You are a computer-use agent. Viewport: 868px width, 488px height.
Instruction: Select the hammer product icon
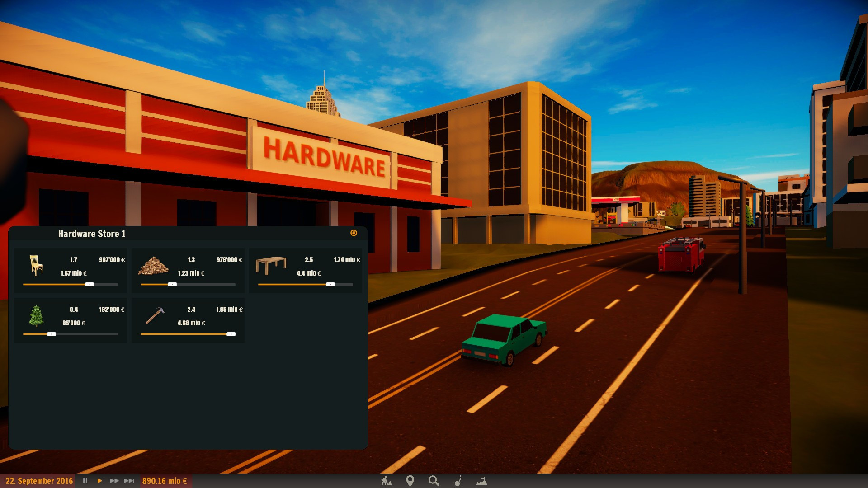click(155, 315)
